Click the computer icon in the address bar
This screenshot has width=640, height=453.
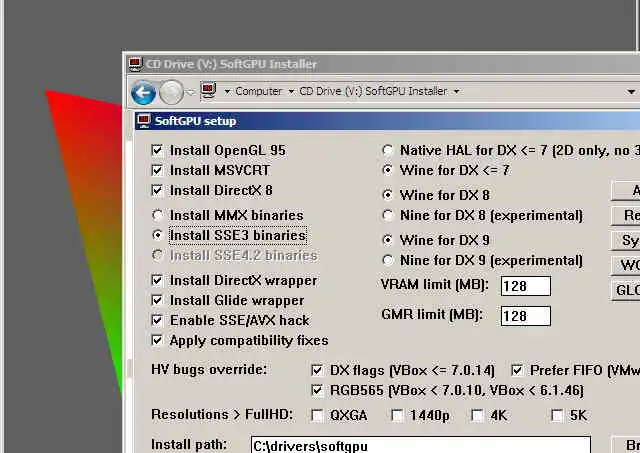(x=209, y=91)
